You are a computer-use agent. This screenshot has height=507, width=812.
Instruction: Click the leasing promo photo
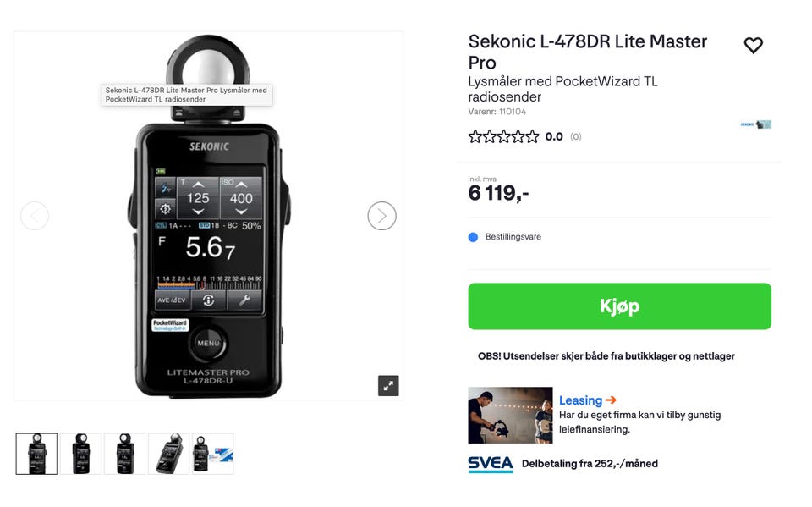coord(510,416)
